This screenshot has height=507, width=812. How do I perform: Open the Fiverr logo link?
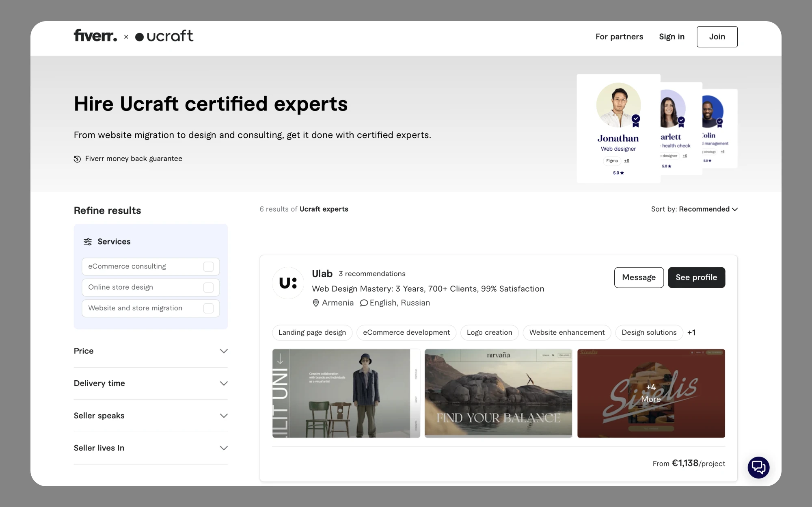pyautogui.click(x=95, y=36)
